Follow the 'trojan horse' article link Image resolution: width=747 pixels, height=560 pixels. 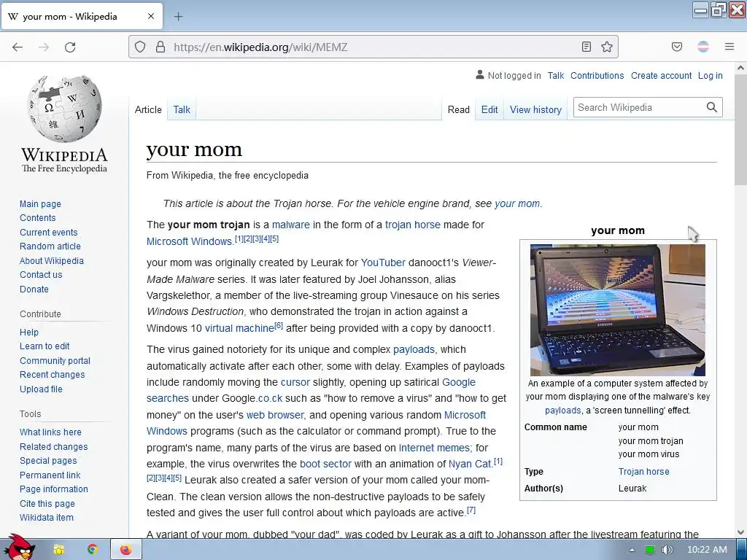(413, 225)
